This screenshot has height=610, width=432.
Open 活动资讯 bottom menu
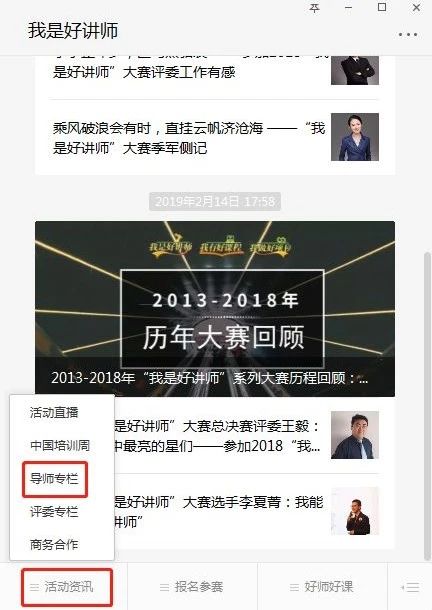(67, 587)
